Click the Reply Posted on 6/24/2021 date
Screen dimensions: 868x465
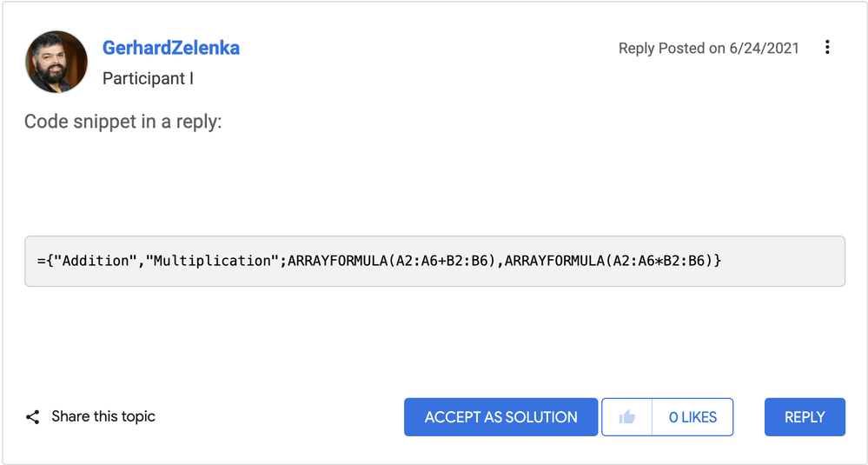coord(709,48)
